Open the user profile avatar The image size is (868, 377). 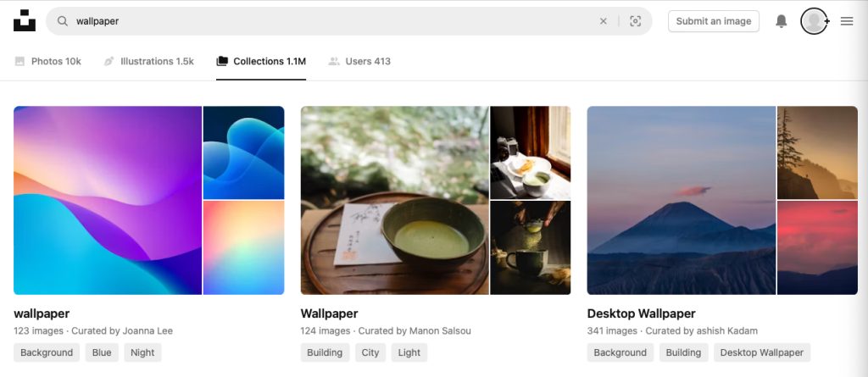click(x=814, y=21)
